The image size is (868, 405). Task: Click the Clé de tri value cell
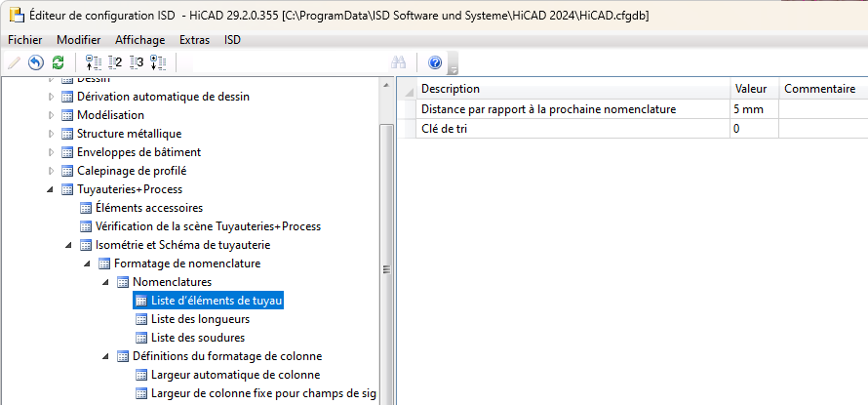pos(753,129)
